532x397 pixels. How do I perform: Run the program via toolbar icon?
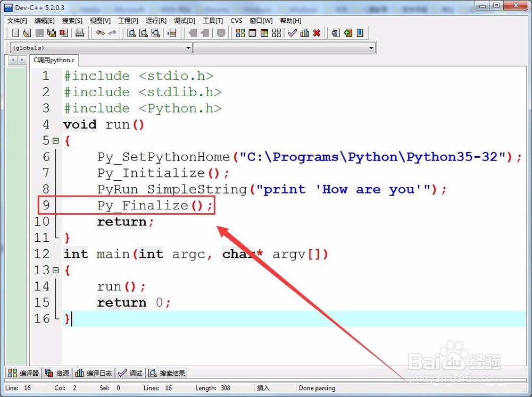pyautogui.click(x=251, y=33)
